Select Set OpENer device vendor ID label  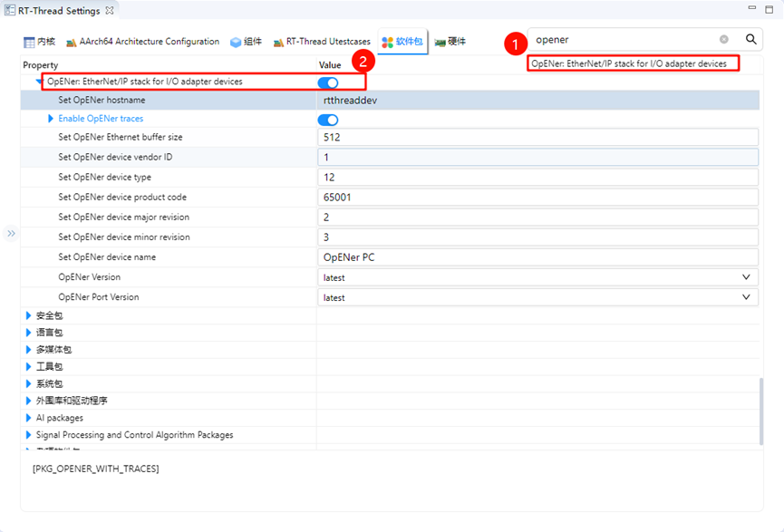[x=115, y=157]
